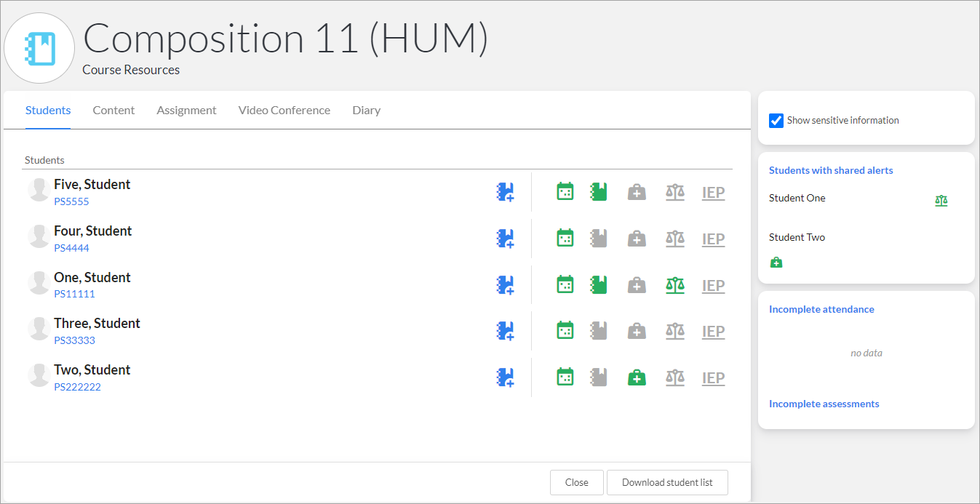980x504 pixels.
Task: Open medical kit icon for Five, Student
Action: click(x=637, y=192)
